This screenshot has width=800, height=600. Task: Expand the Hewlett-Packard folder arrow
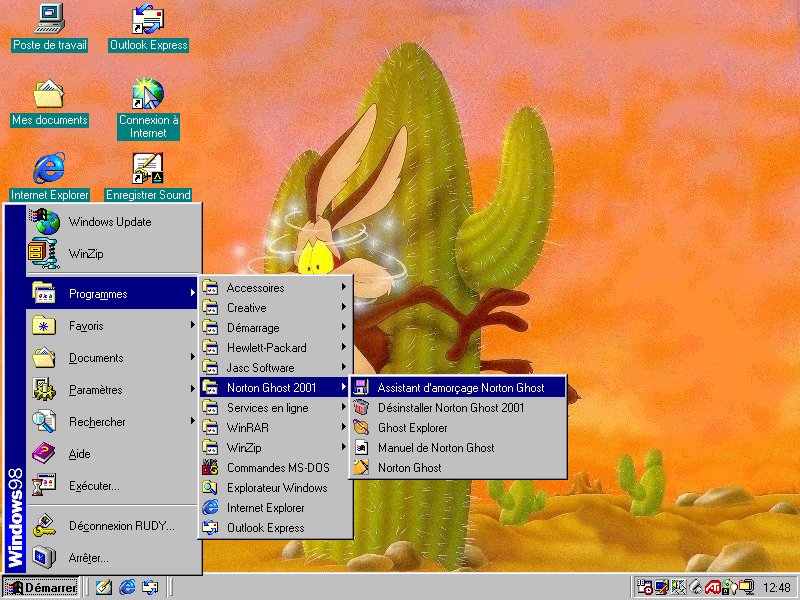click(344, 347)
